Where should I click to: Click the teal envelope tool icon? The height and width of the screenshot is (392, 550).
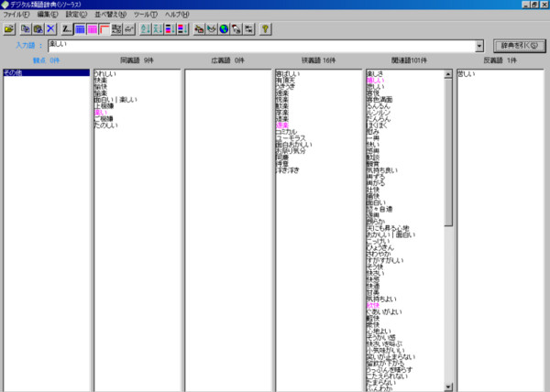(212, 29)
